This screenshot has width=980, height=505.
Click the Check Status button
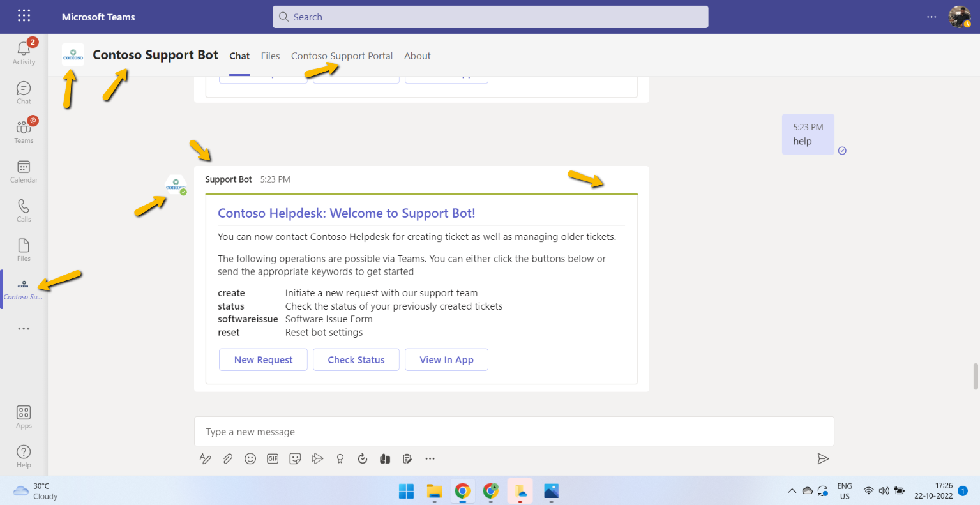click(356, 359)
